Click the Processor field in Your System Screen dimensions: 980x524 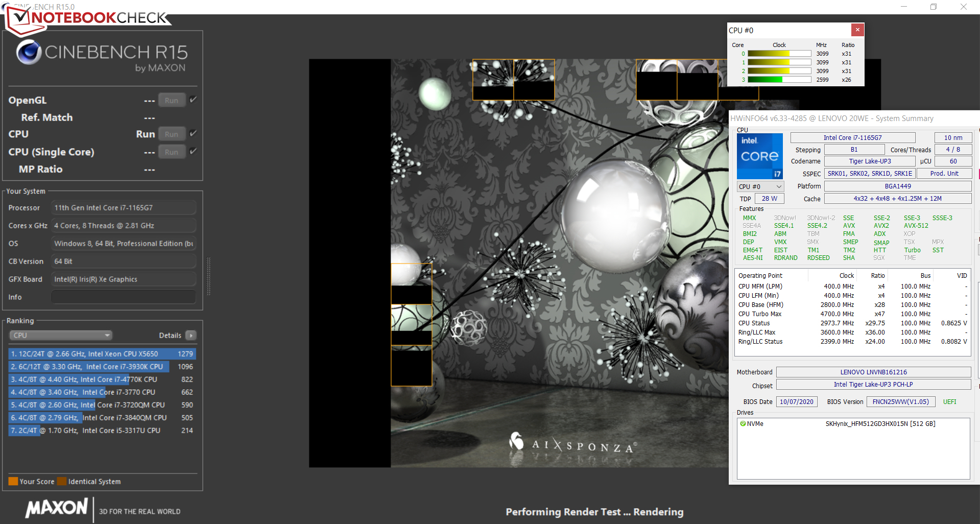[124, 208]
